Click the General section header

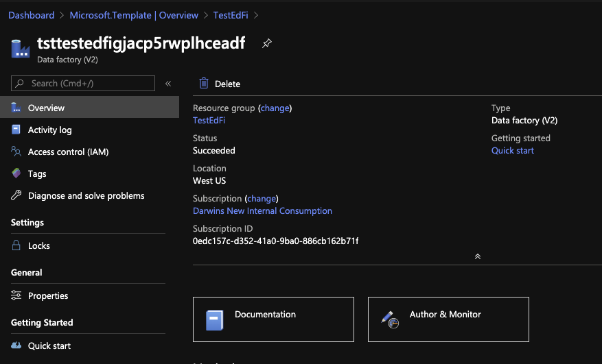[27, 272]
